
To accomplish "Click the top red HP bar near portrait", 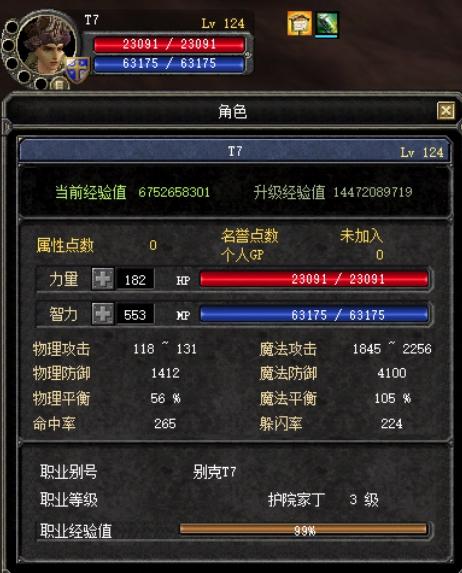I will click(x=169, y=44).
